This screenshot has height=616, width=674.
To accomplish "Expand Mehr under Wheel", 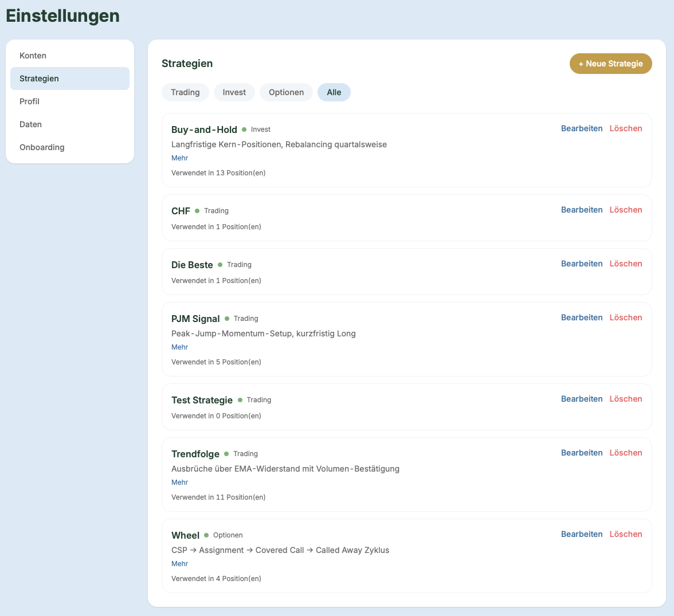I will 180,563.
